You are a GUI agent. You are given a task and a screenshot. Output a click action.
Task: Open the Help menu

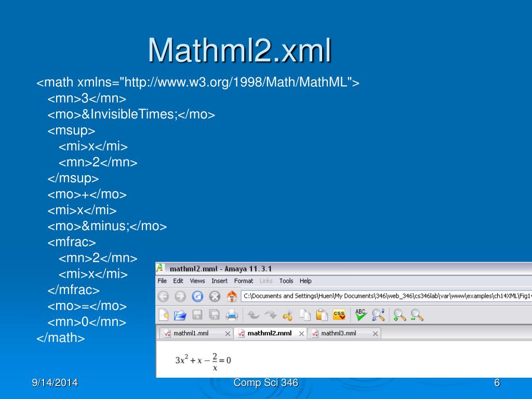[x=305, y=281]
